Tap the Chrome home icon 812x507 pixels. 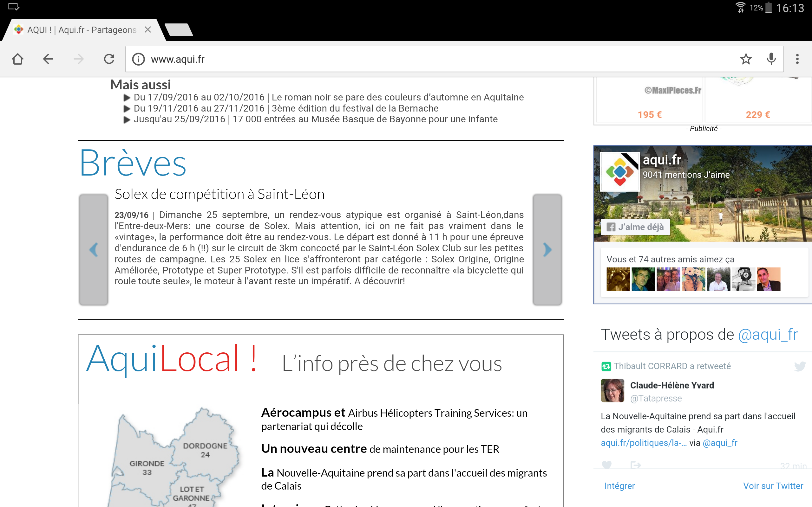tap(18, 59)
